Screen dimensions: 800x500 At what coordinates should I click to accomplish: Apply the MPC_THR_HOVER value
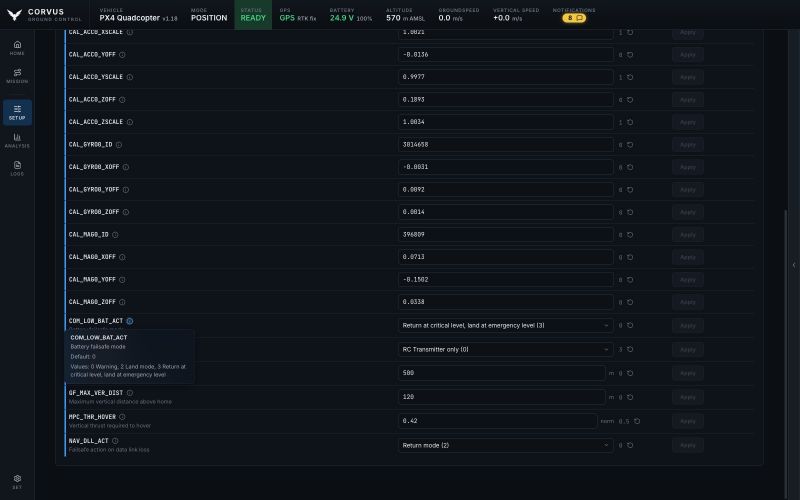[688, 421]
